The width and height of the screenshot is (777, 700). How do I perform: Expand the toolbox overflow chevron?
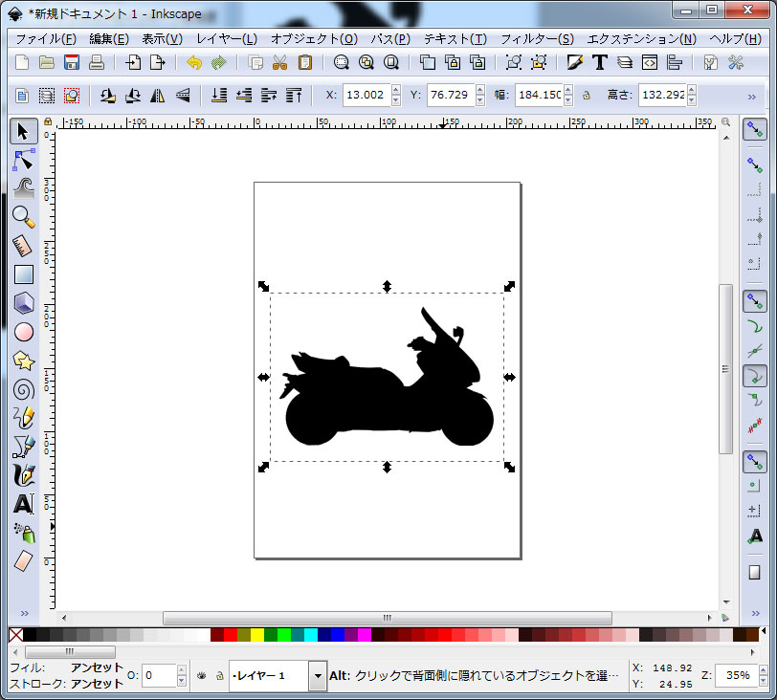24,613
